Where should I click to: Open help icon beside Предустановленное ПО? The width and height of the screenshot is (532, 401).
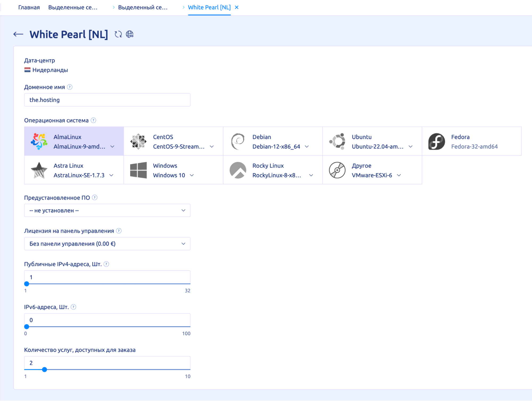(x=95, y=198)
